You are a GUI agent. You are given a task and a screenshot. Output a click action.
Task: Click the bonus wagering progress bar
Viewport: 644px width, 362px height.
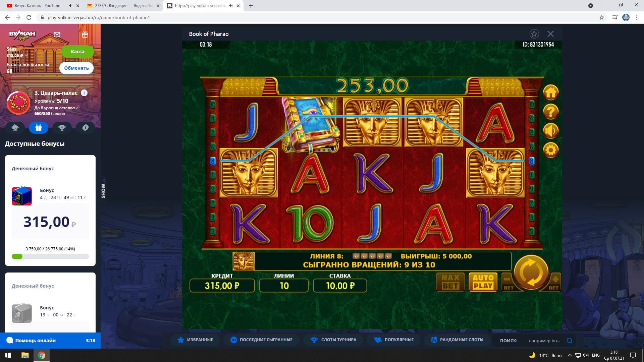click(50, 256)
